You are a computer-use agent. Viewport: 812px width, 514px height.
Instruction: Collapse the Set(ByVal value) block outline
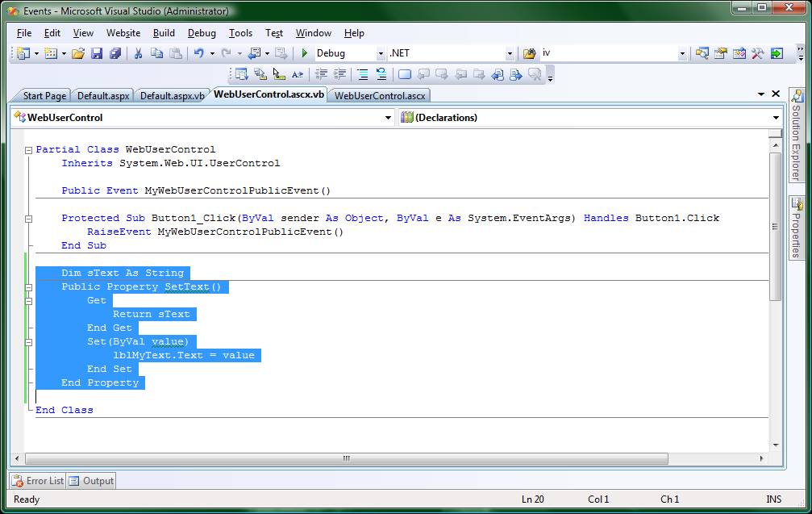point(28,342)
